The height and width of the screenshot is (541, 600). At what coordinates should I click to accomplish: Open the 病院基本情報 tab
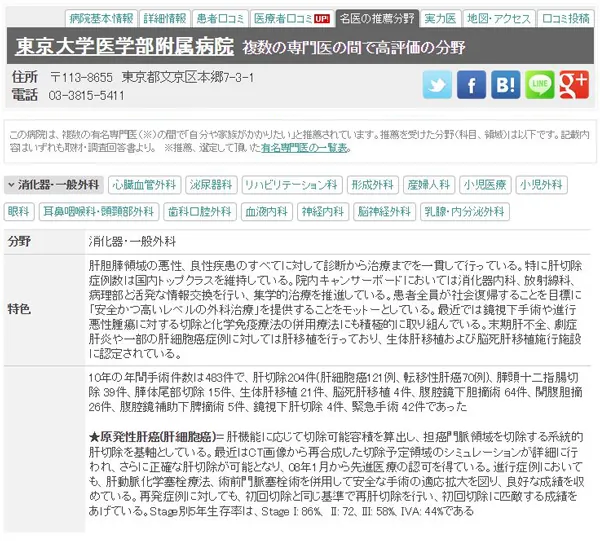101,18
